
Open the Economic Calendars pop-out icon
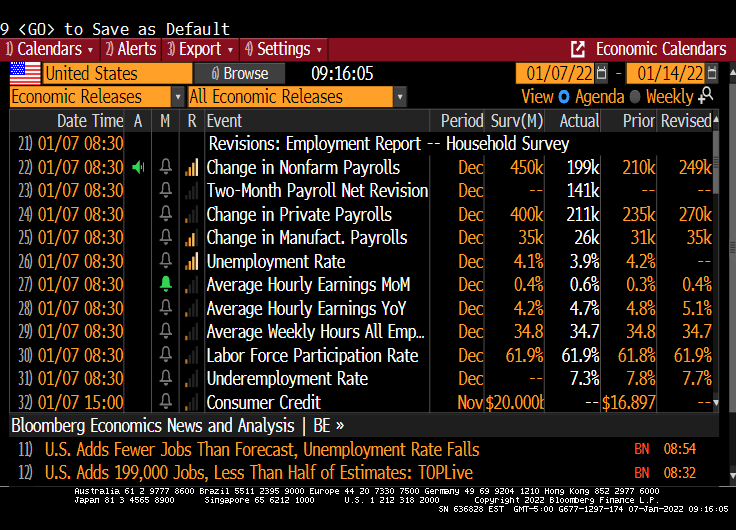click(578, 49)
